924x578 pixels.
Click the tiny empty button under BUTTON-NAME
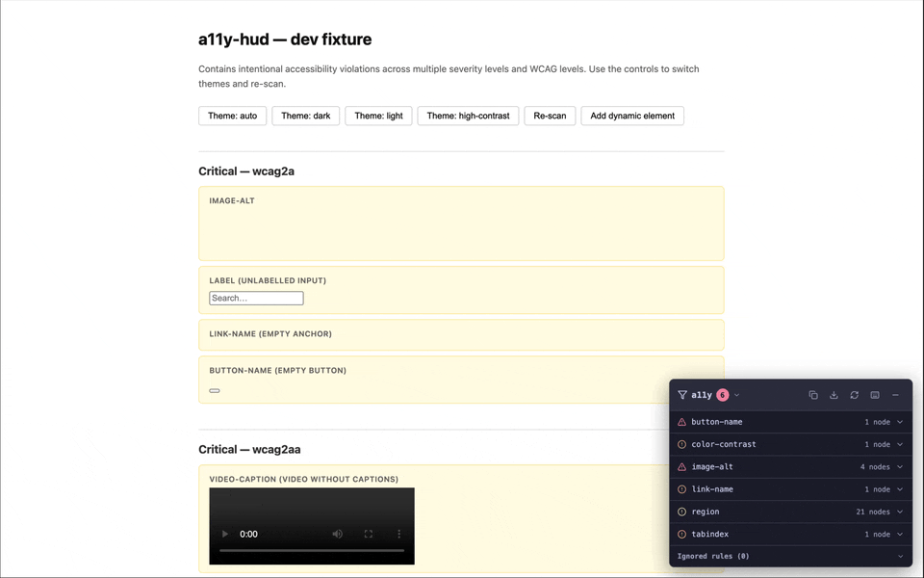(215, 390)
